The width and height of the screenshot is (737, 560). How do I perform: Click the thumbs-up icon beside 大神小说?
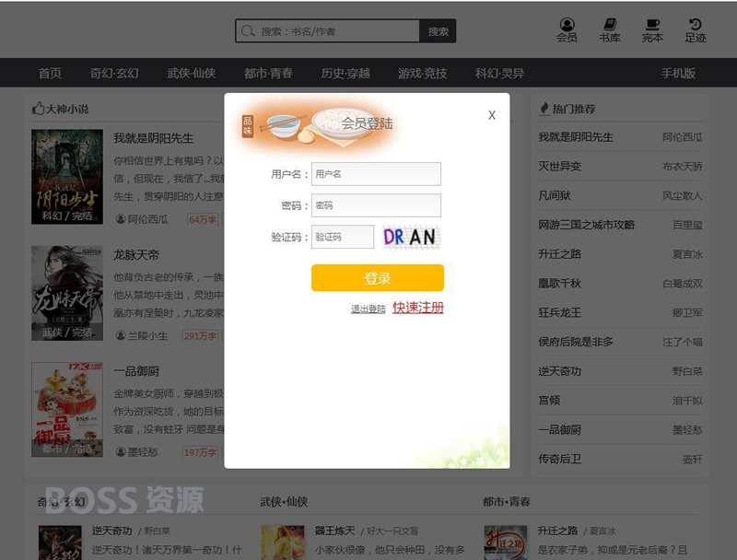[38, 109]
